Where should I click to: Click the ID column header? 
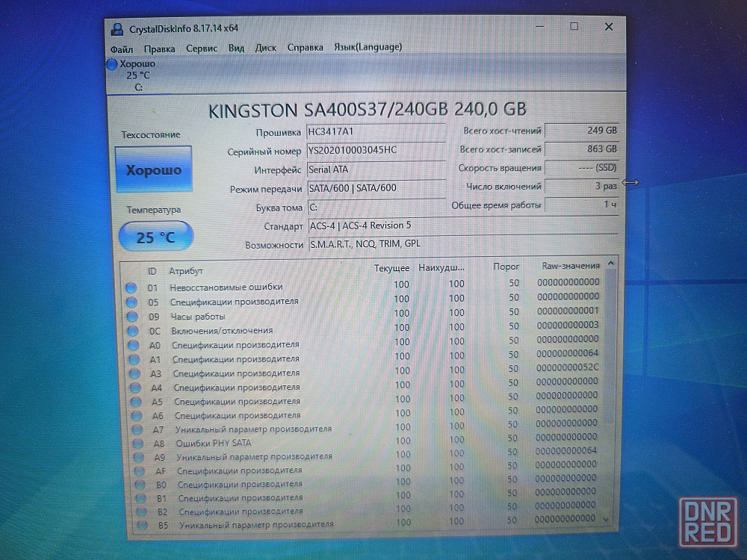pos(152,272)
